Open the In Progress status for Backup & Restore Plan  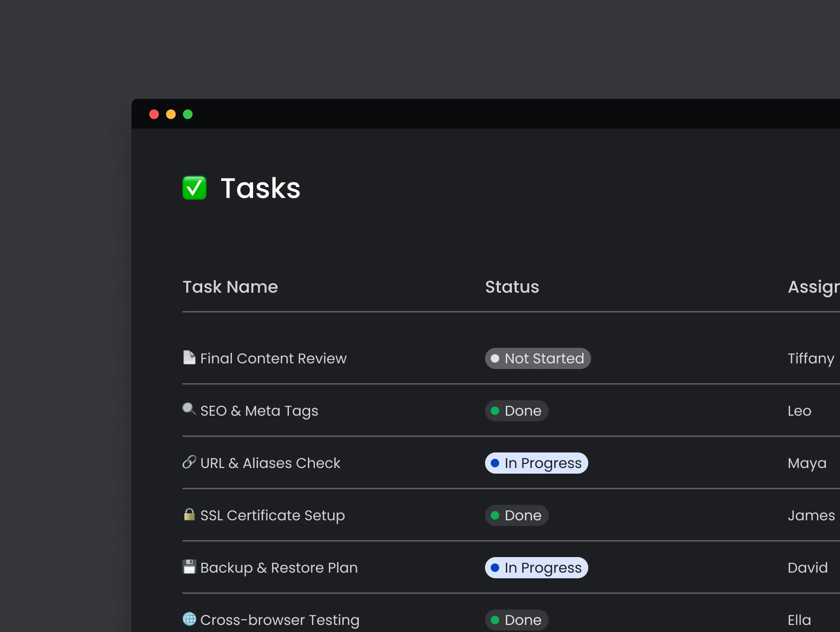pyautogui.click(x=536, y=567)
